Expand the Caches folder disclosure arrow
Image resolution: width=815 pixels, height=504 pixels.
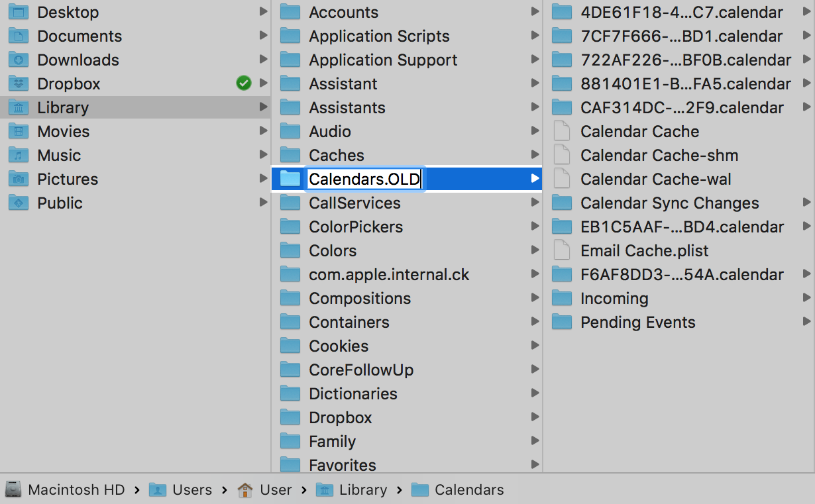click(x=535, y=155)
